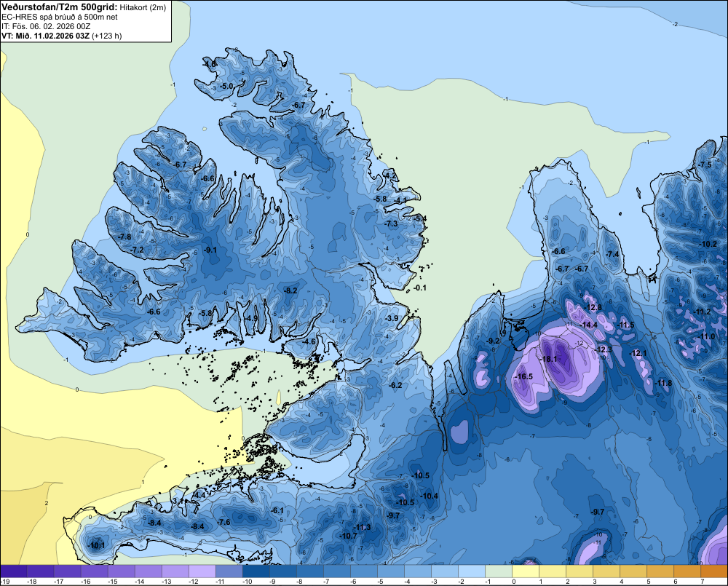Viewport: 728px width, 586px height.
Task: Click the -14.4 temperature value
Action: tap(590, 325)
